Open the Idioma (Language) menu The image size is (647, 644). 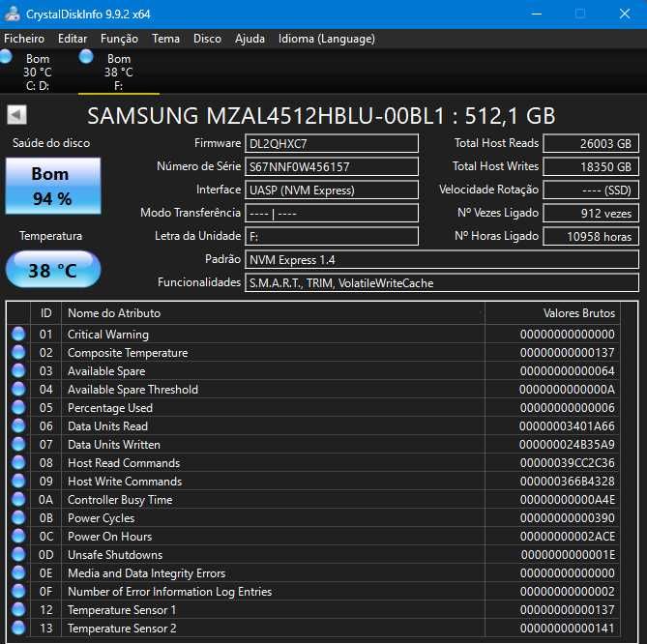326,39
